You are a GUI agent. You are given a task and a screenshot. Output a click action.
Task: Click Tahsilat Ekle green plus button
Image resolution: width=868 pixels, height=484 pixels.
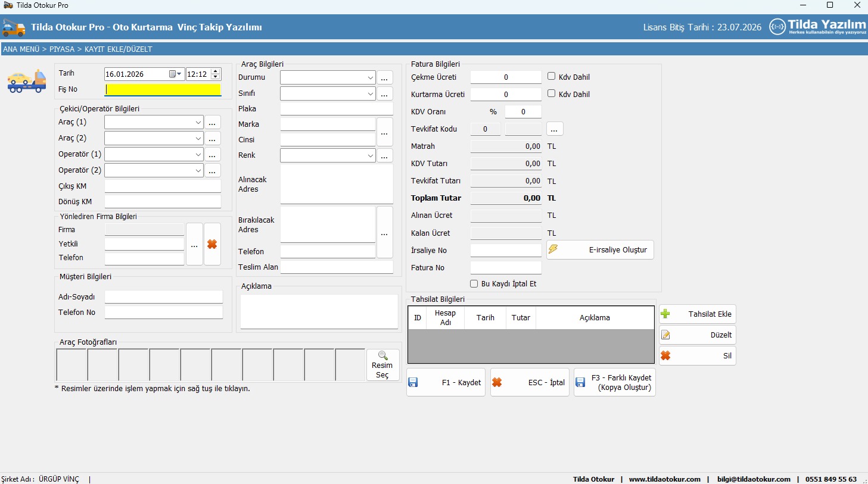697,314
